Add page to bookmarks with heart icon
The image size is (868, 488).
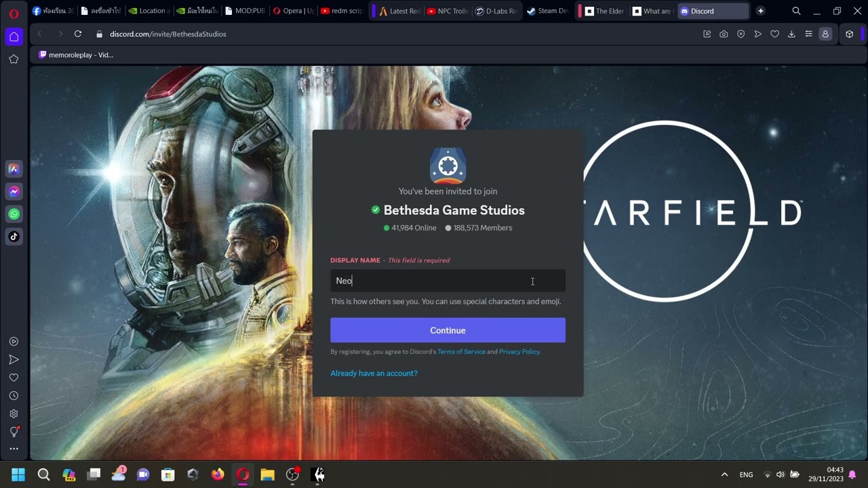tap(774, 34)
